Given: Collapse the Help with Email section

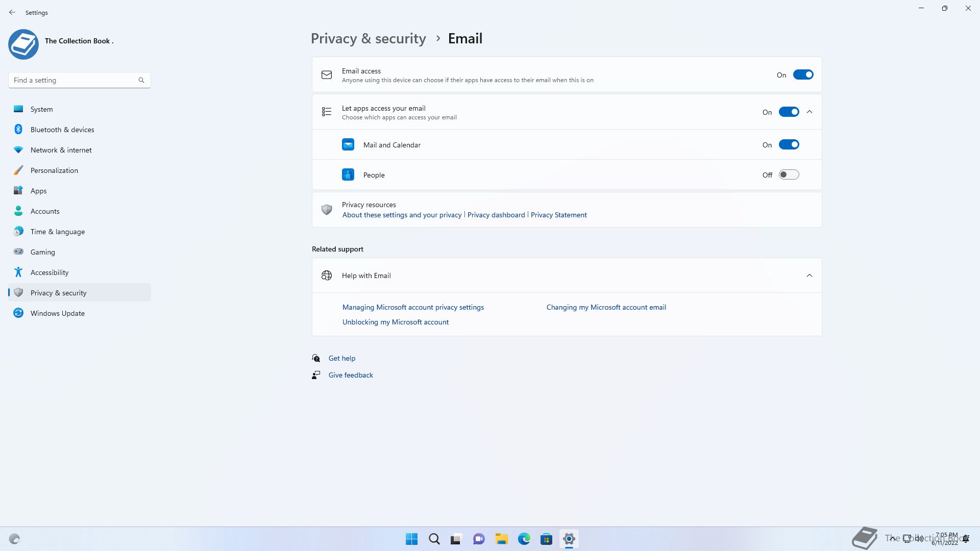Looking at the screenshot, I should pyautogui.click(x=810, y=275).
